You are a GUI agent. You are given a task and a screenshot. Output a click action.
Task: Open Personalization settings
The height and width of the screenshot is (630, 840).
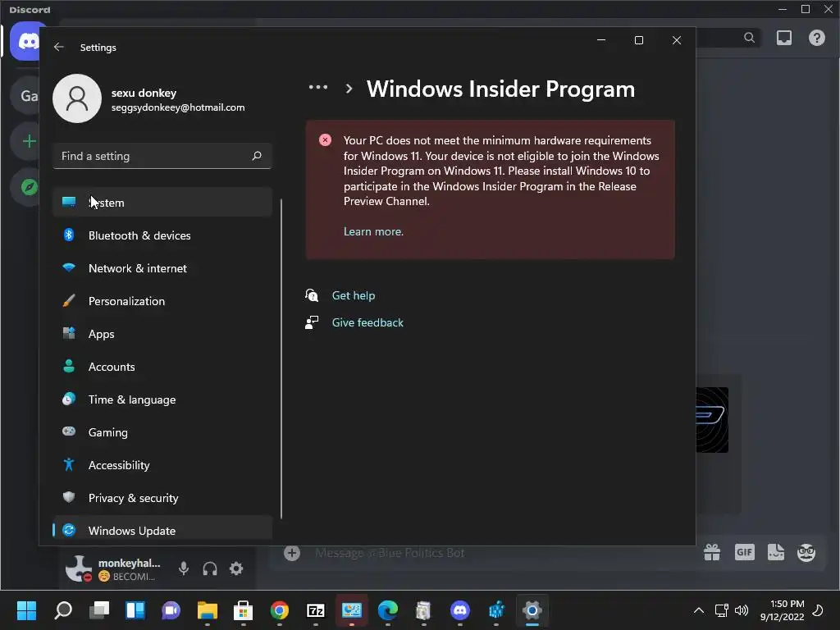click(x=162, y=301)
